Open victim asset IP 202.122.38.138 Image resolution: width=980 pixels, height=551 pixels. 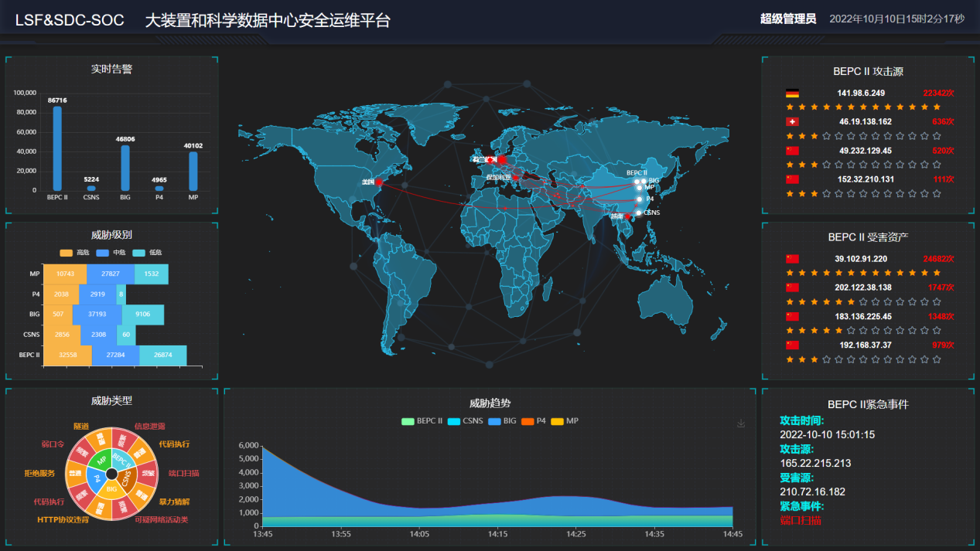pyautogui.click(x=863, y=287)
